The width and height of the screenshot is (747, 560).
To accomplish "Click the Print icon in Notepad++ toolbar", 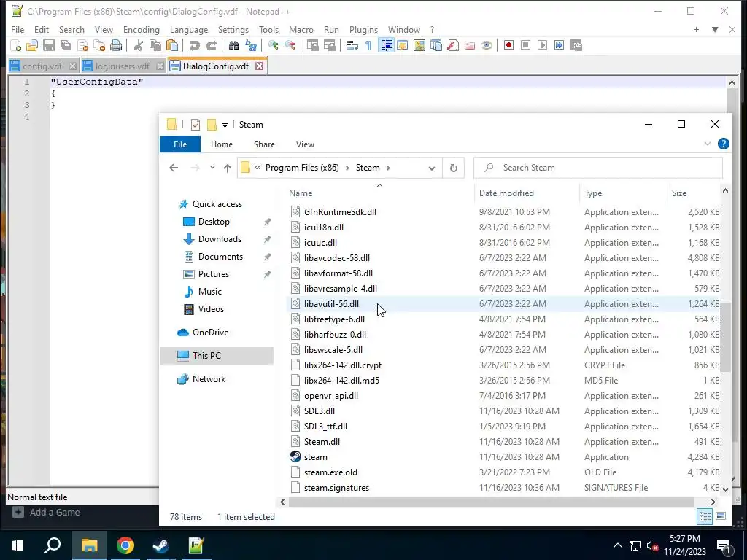I will pos(116,45).
